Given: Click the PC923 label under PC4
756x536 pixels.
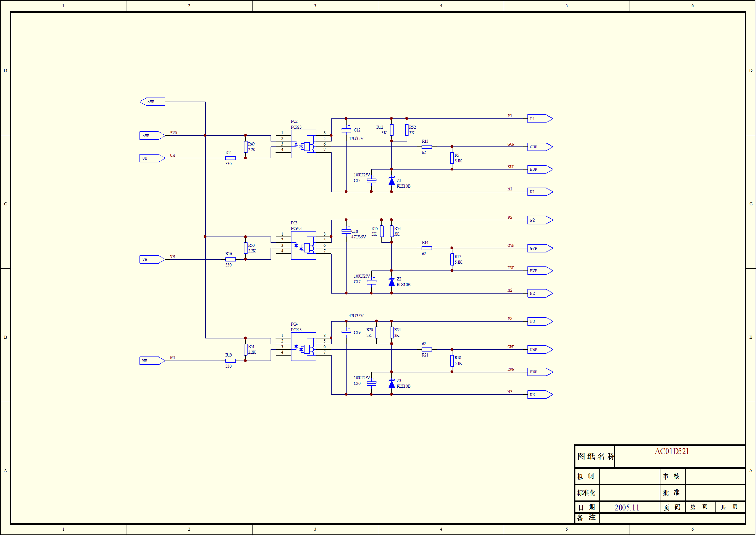Looking at the screenshot, I should [x=296, y=330].
